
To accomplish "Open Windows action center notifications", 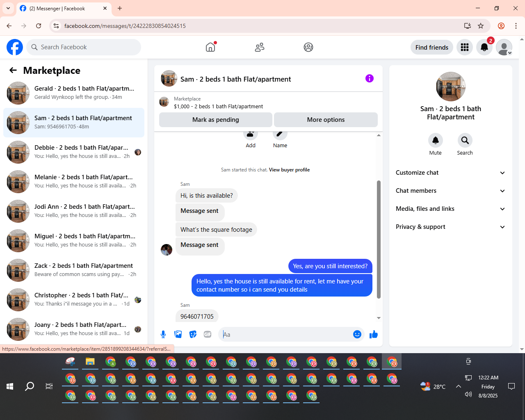I will [511, 386].
